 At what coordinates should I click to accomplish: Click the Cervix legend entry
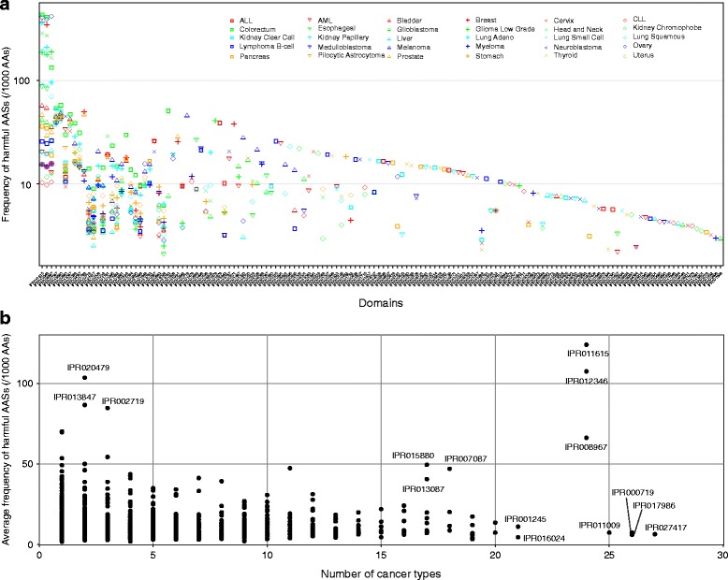click(x=559, y=21)
